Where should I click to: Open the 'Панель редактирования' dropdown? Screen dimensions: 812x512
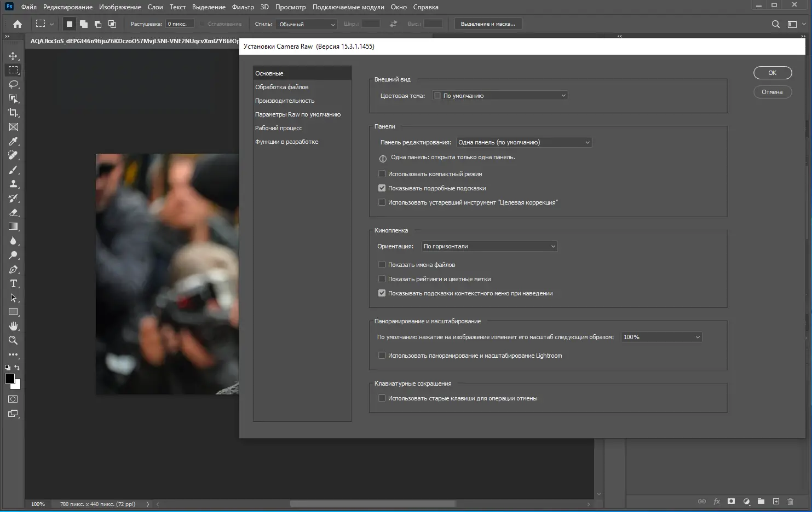coord(524,142)
